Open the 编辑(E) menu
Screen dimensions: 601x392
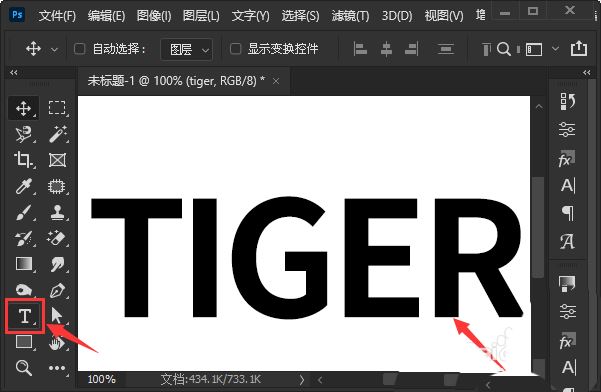click(x=106, y=16)
